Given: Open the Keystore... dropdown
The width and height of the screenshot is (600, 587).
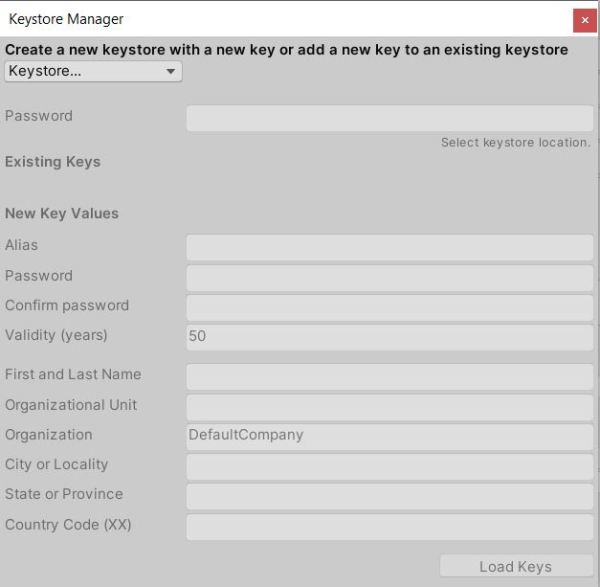Looking at the screenshot, I should 93,72.
